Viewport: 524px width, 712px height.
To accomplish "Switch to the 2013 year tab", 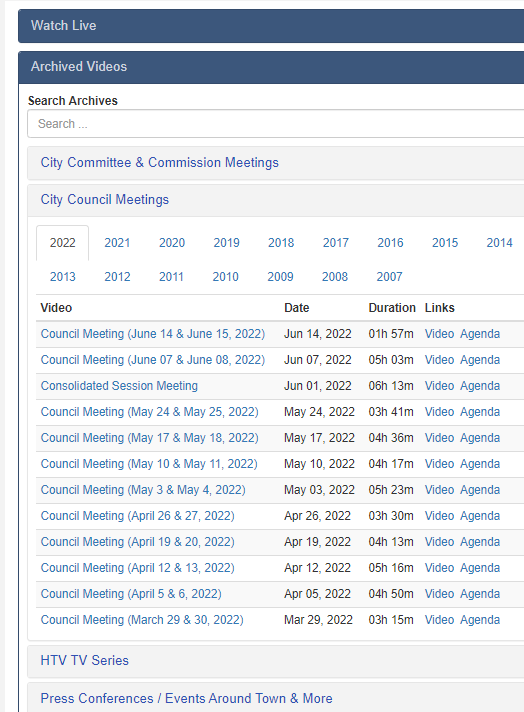I will click(x=63, y=277).
